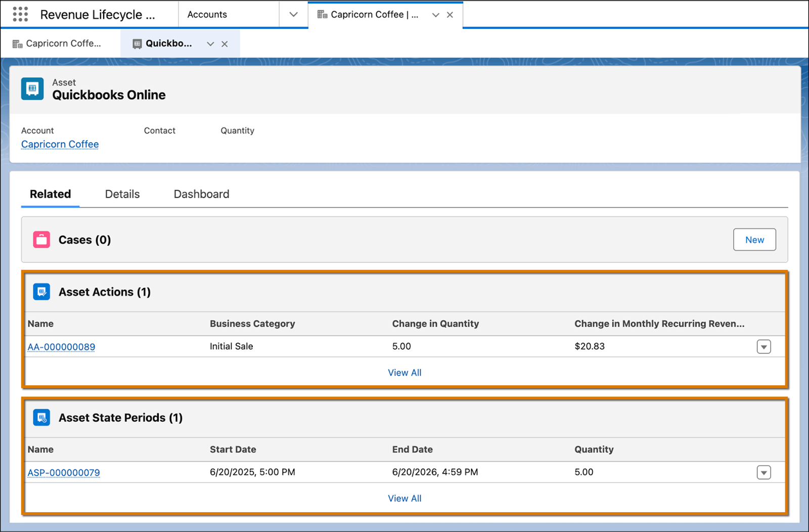The width and height of the screenshot is (809, 532).
Task: Click the Account field label
Action: point(37,130)
